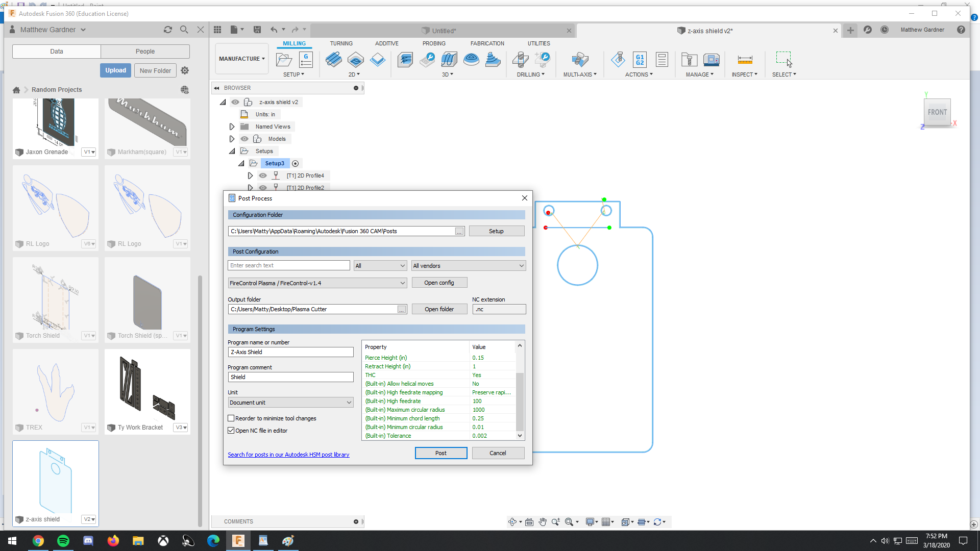
Task: Open the 3D Adaptive Clearing tool
Action: 405,60
